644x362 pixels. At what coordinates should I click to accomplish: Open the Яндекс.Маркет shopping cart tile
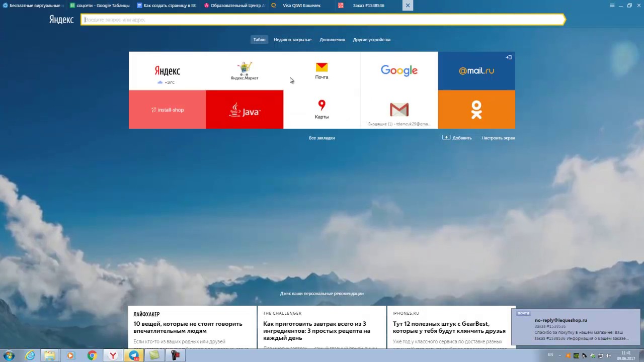tap(245, 71)
